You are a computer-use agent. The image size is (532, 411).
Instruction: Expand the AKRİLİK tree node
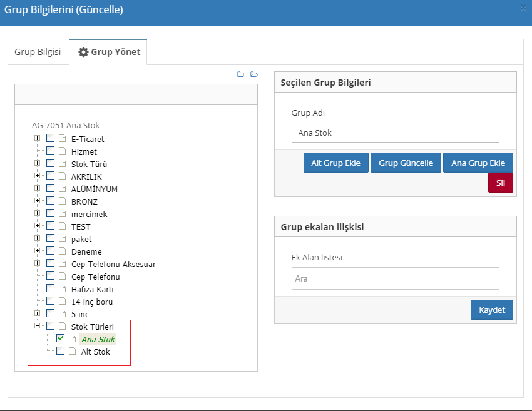pyautogui.click(x=38, y=176)
